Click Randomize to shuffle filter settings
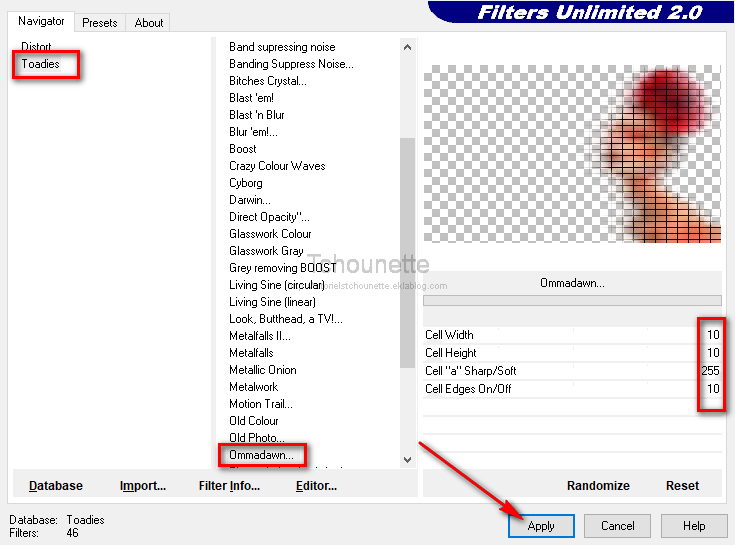Viewport: 735px width, 545px height. click(x=598, y=486)
